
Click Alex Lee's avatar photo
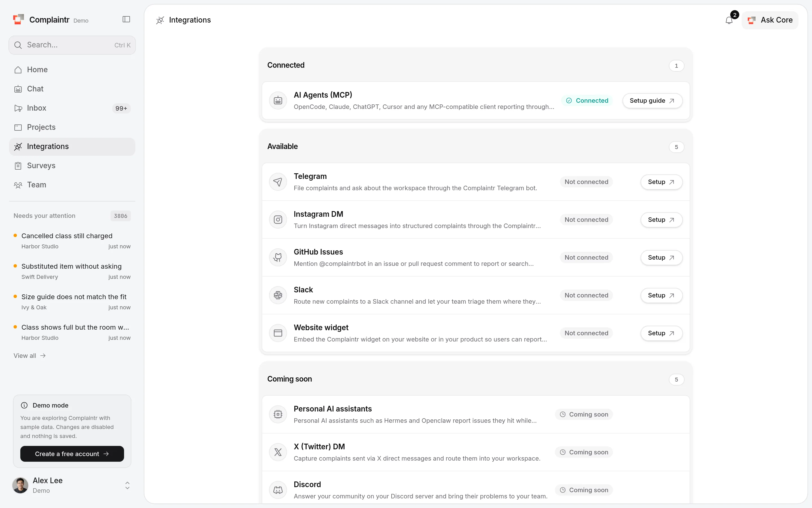(x=20, y=485)
